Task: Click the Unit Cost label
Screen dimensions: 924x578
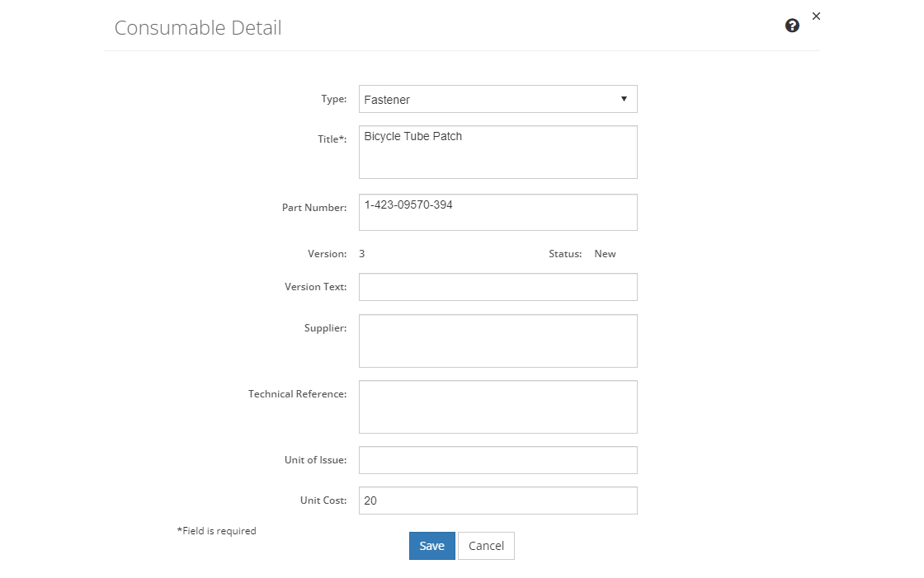Action: click(x=323, y=500)
